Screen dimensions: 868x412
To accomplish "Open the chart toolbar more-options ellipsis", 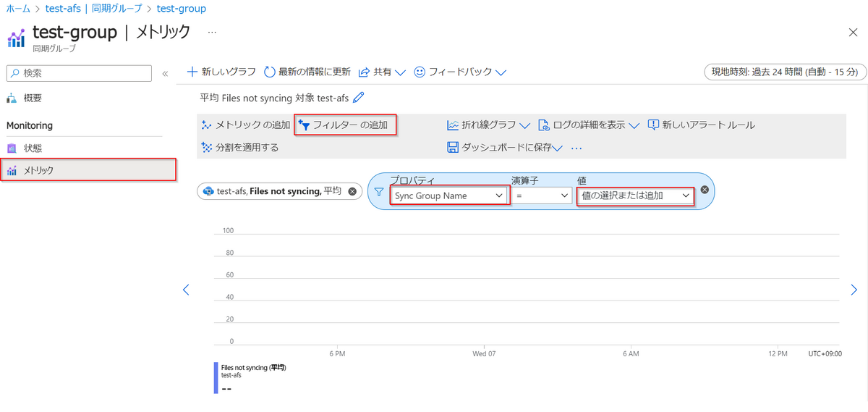I will [x=576, y=148].
